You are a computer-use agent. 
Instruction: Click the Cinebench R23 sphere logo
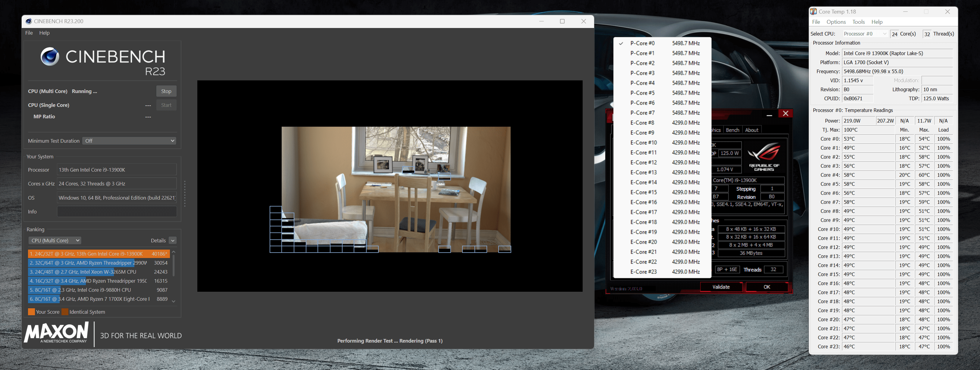pos(50,57)
